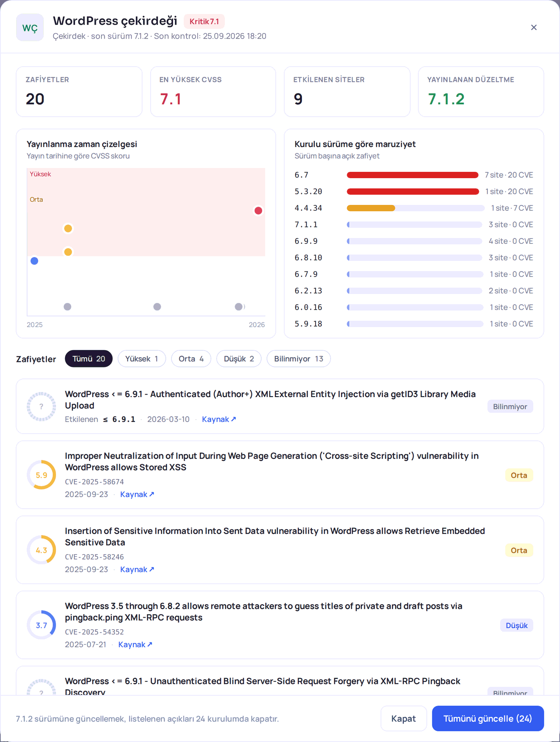Image resolution: width=560 pixels, height=742 pixels.
Task: Click the version 6.8.10 row label
Action: 308,258
